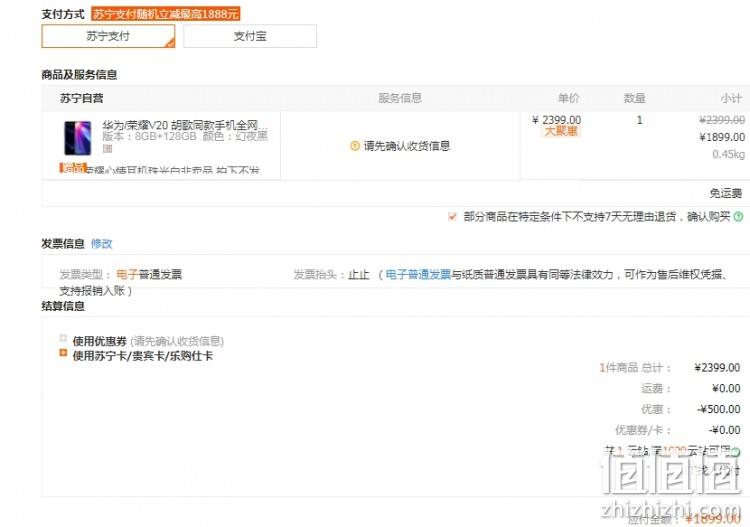
Task: Expand 使用苏宁卡/贵宾卡/乐购仕卡 option
Action: [x=63, y=353]
